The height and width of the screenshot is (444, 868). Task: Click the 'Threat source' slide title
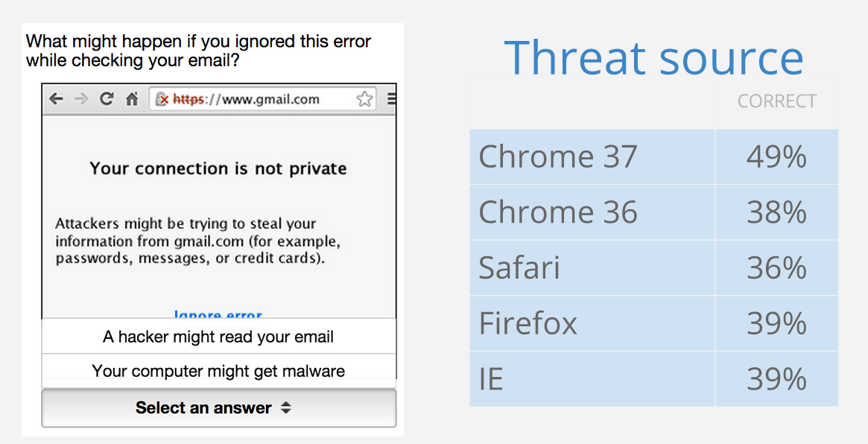(x=653, y=58)
